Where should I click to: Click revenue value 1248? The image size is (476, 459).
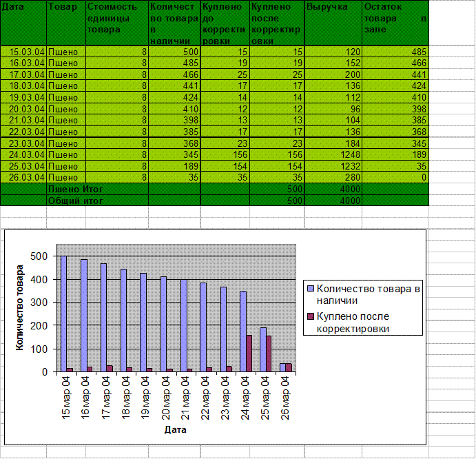tap(333, 154)
